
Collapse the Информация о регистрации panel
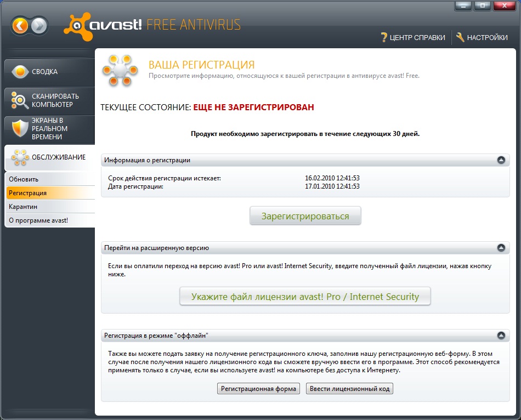pos(501,160)
